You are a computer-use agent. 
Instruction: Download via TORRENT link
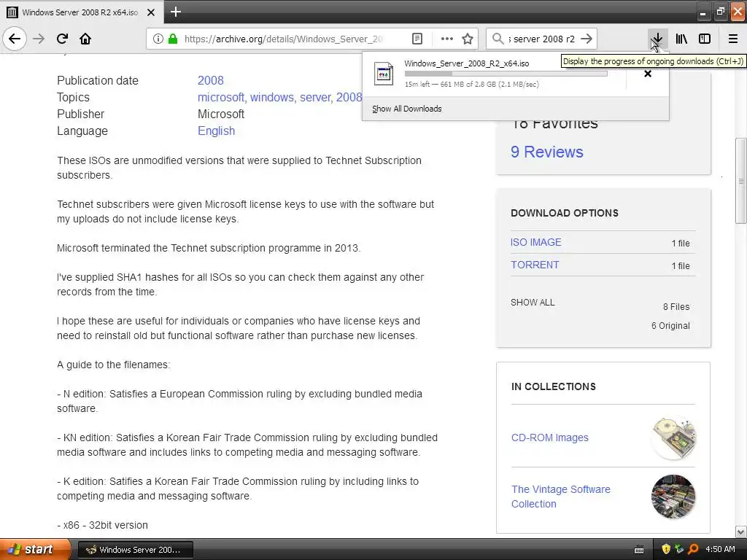[535, 265]
